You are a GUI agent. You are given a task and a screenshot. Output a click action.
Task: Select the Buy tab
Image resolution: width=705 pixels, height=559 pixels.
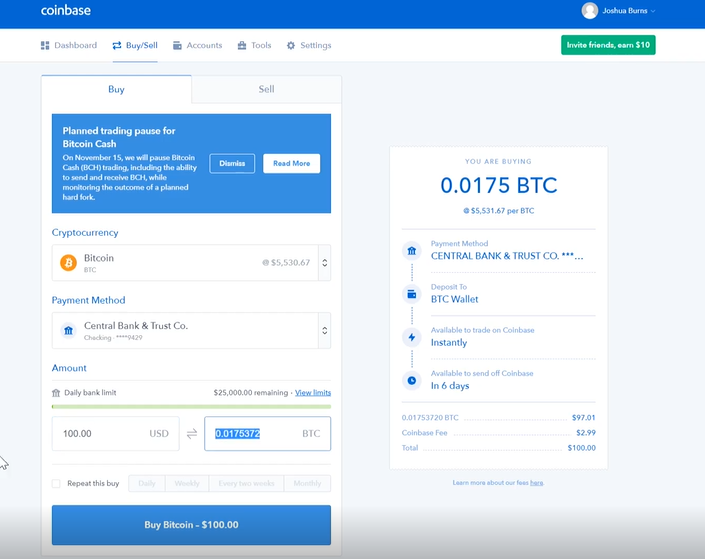pos(116,89)
